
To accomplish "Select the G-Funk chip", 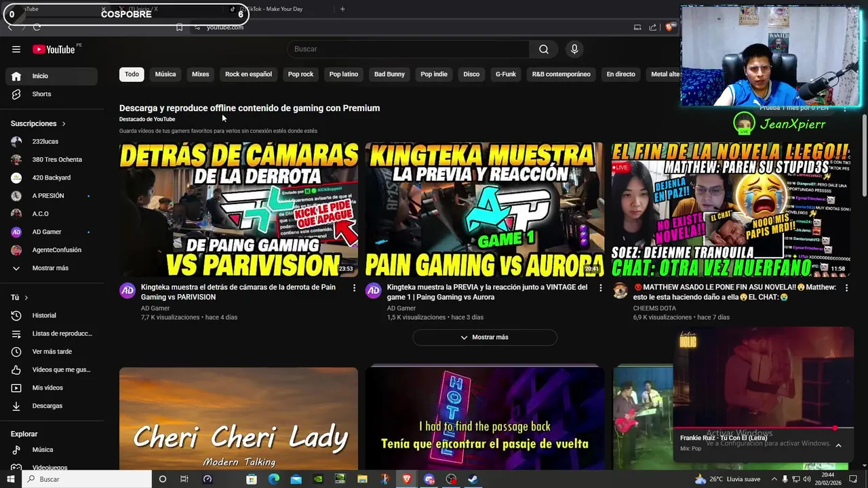I will [x=506, y=74].
